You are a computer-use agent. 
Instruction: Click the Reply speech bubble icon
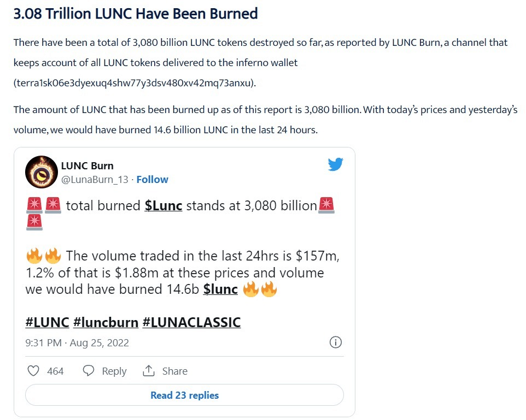click(89, 371)
